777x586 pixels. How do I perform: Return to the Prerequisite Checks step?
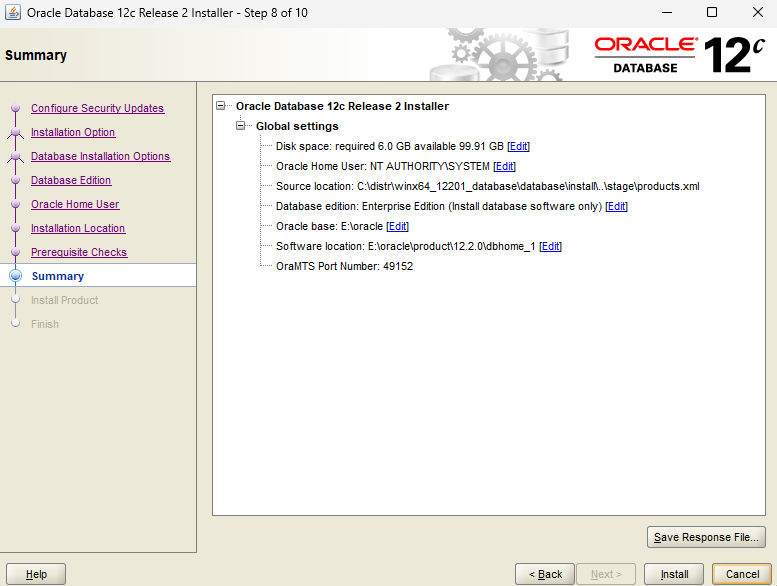(79, 252)
